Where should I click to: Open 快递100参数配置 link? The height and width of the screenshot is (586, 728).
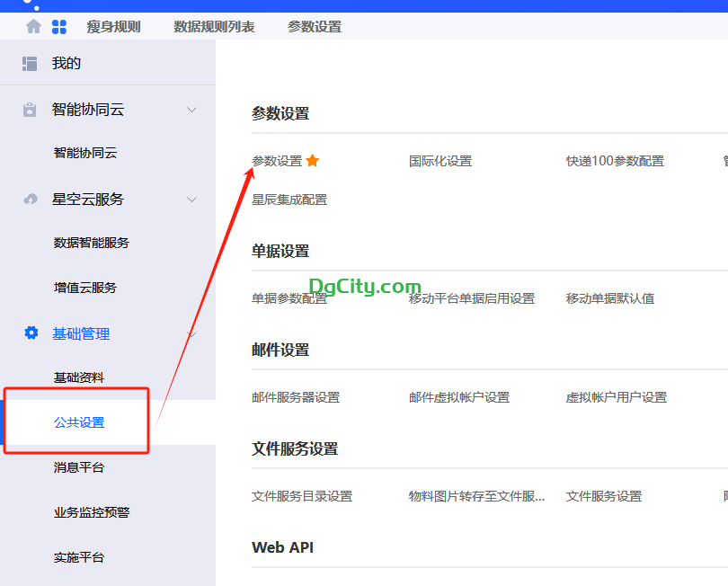tap(615, 161)
